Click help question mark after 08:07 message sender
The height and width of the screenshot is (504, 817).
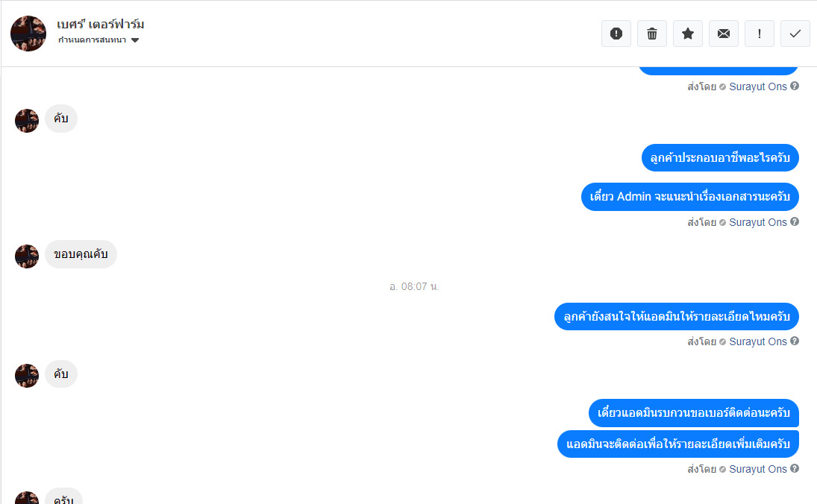click(x=795, y=341)
